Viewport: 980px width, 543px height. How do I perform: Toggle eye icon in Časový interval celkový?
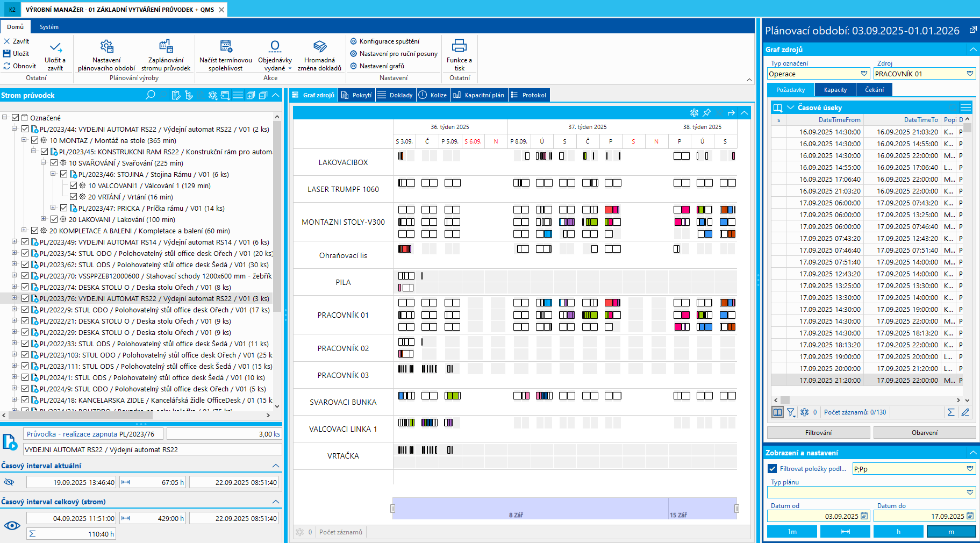pyautogui.click(x=12, y=525)
